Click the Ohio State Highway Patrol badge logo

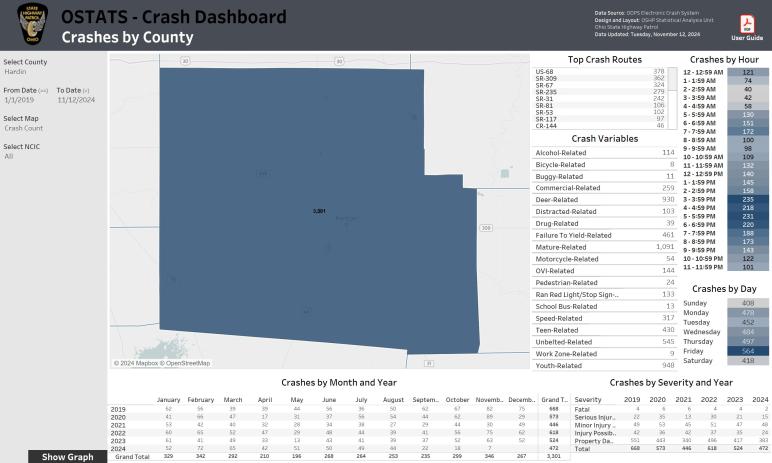[32, 25]
